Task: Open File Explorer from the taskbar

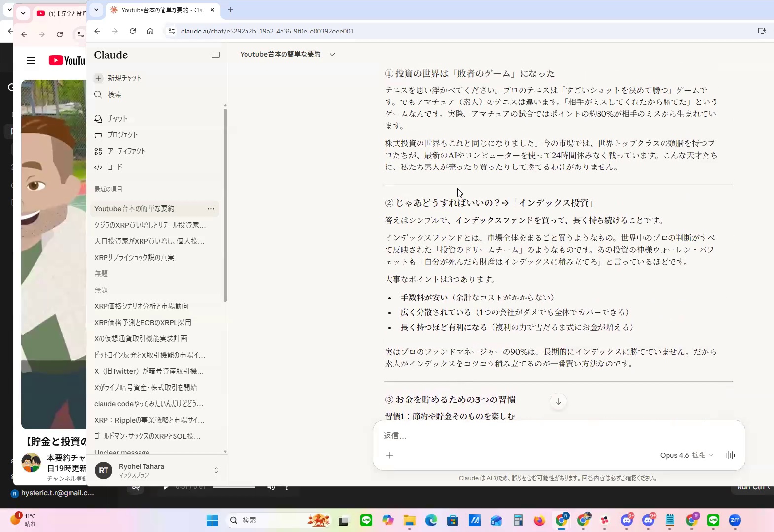Action: [x=410, y=520]
